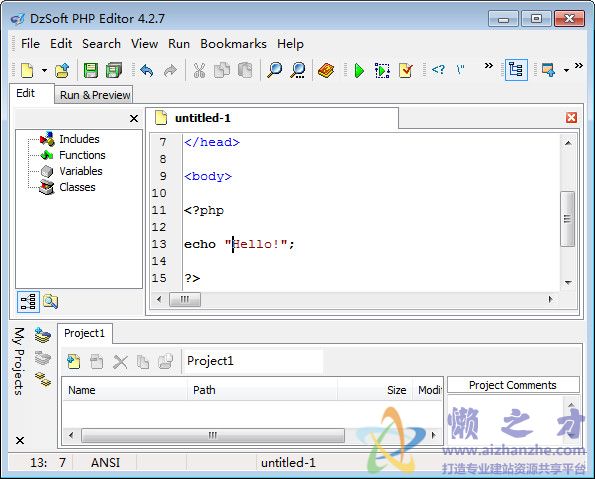Screen dimensions: 595x479
Task: Open dropdown arrow next to window icon
Action: tap(566, 70)
